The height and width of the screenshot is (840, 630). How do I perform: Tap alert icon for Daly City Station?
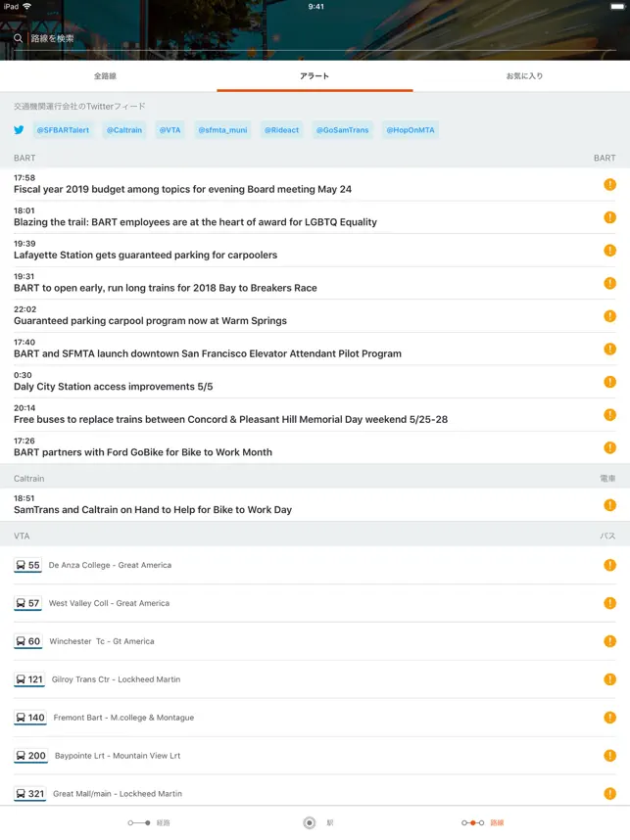click(609, 381)
